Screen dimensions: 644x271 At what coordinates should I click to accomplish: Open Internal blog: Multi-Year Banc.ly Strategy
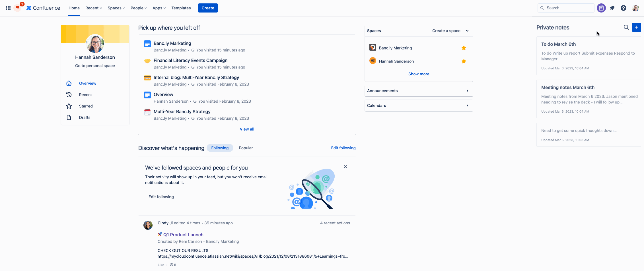[196, 77]
